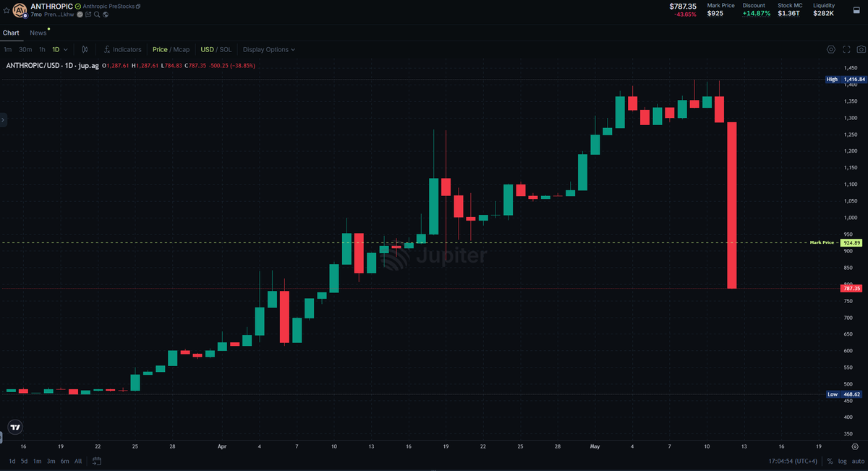Click the Anthropic PreStocks label

[x=109, y=7]
